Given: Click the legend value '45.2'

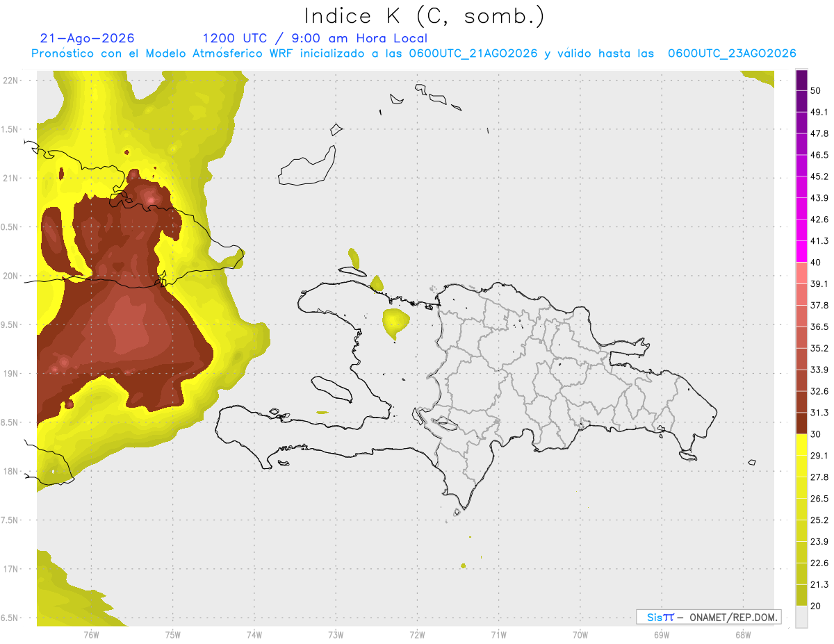Looking at the screenshot, I should tap(819, 176).
